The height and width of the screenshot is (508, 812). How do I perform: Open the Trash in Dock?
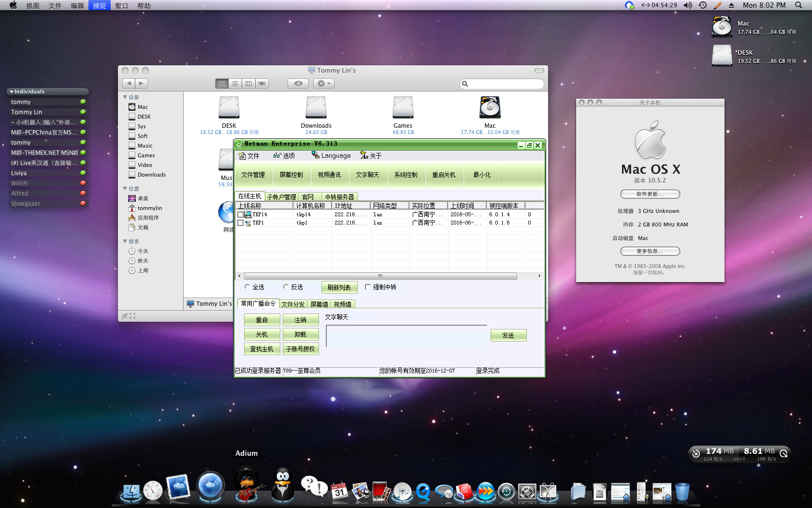682,492
